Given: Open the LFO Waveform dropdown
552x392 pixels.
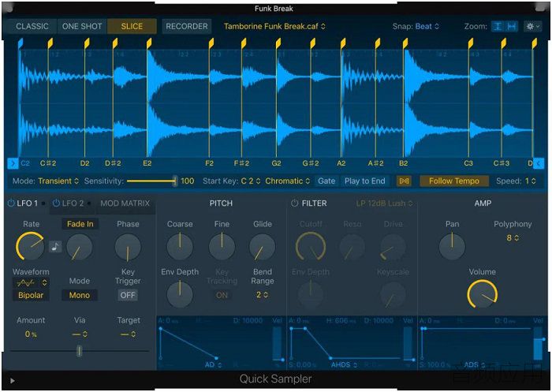Looking at the screenshot, I should point(31,282).
